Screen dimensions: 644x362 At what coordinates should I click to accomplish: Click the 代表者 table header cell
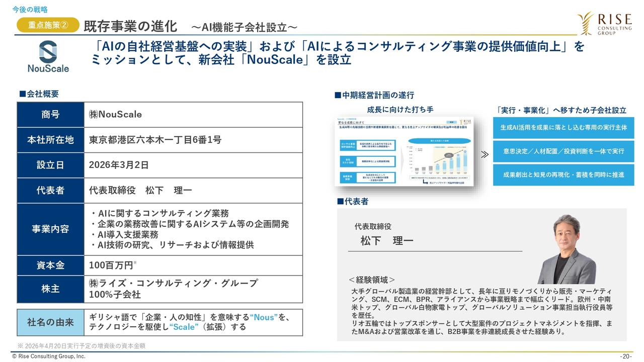pyautogui.click(x=50, y=191)
